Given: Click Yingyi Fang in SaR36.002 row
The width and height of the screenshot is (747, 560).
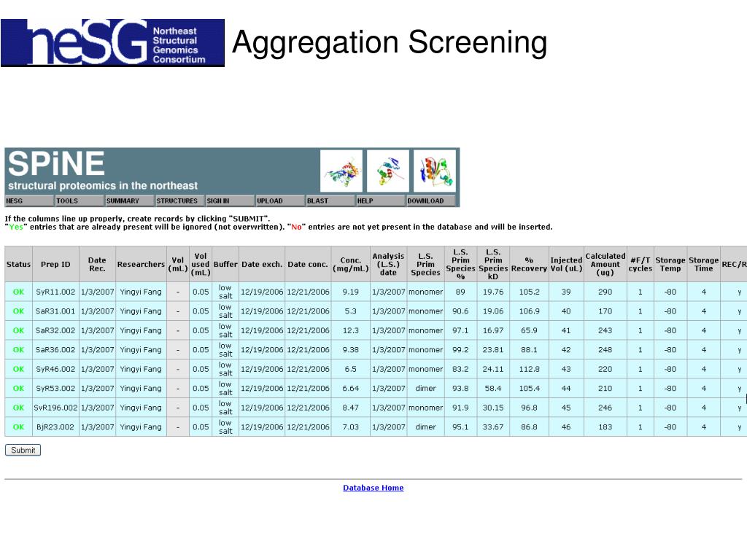Looking at the screenshot, I should 141,349.
